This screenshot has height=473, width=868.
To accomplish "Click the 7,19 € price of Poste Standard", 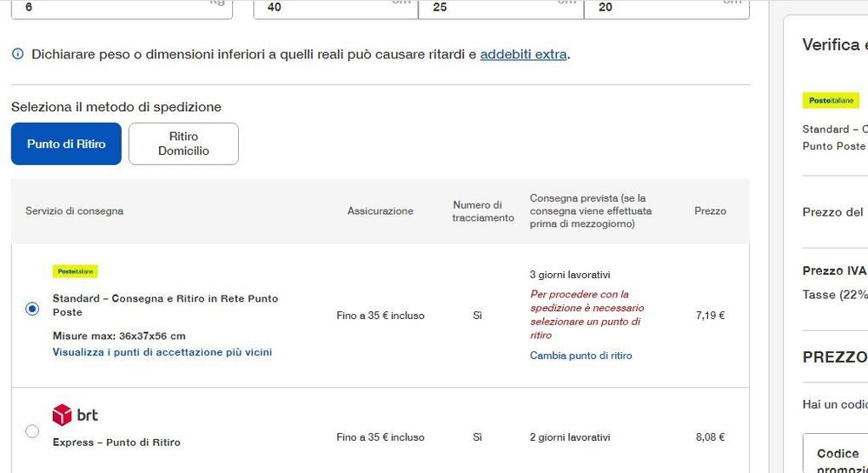I will click(x=710, y=315).
